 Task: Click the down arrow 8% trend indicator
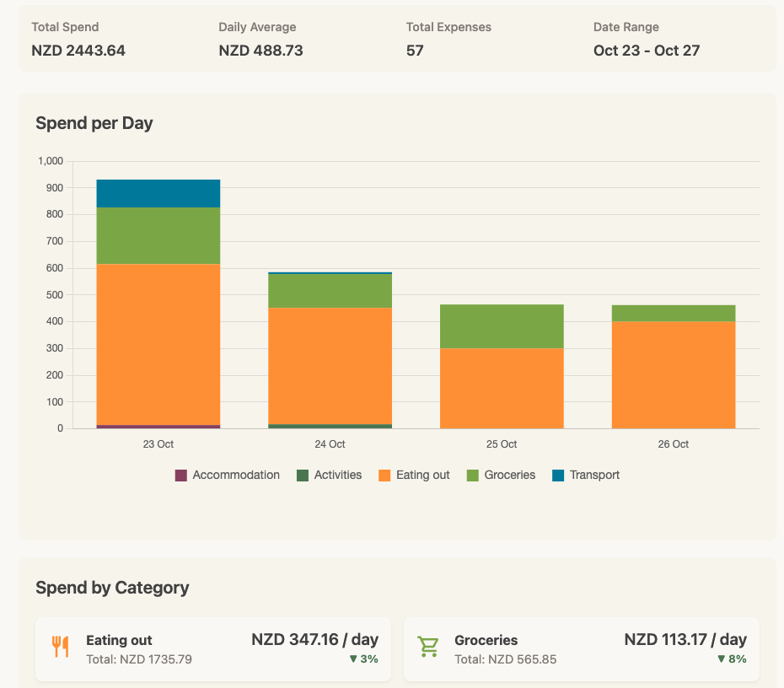click(732, 658)
